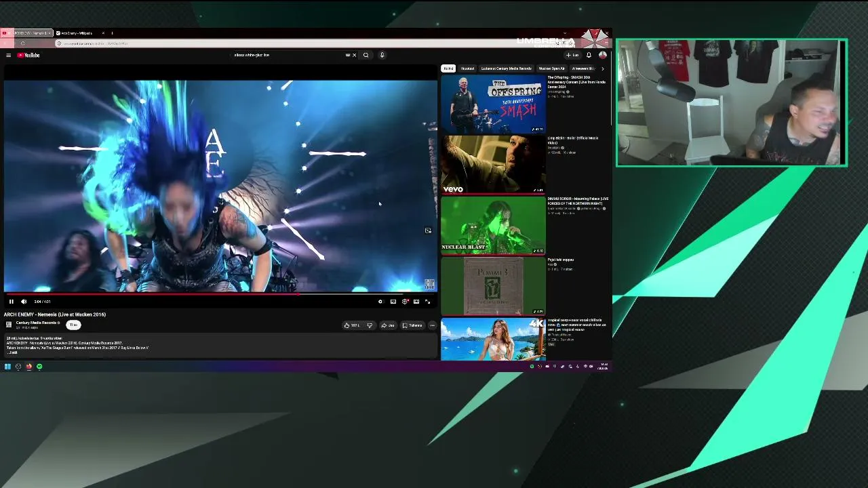Viewport: 868px width, 488px height.
Task: Share the video with Jaa button
Action: (388, 325)
